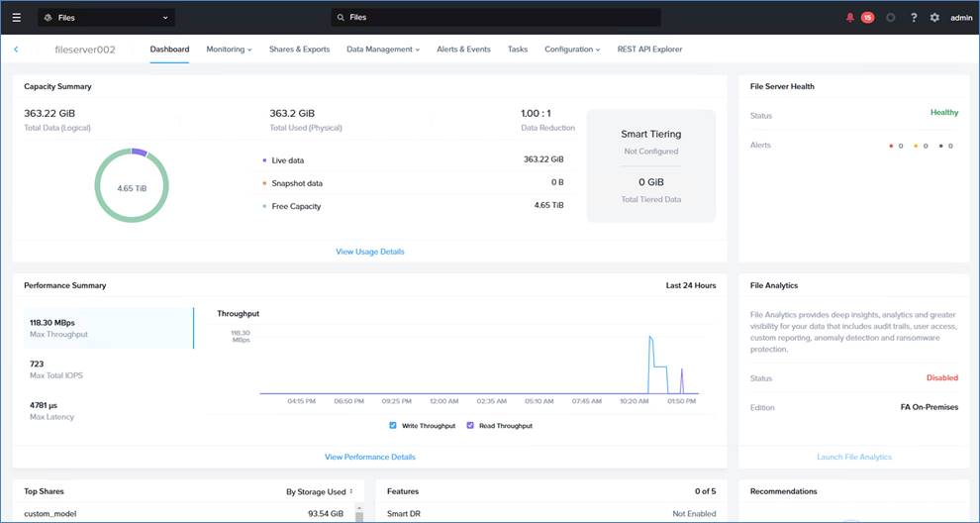
Task: Focus the Files search field
Action: point(496,18)
